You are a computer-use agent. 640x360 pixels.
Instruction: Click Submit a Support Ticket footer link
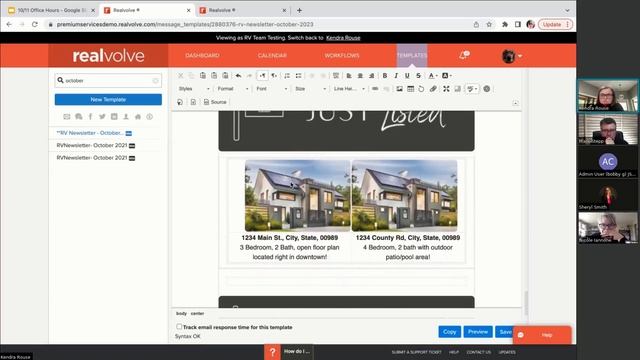click(x=416, y=352)
